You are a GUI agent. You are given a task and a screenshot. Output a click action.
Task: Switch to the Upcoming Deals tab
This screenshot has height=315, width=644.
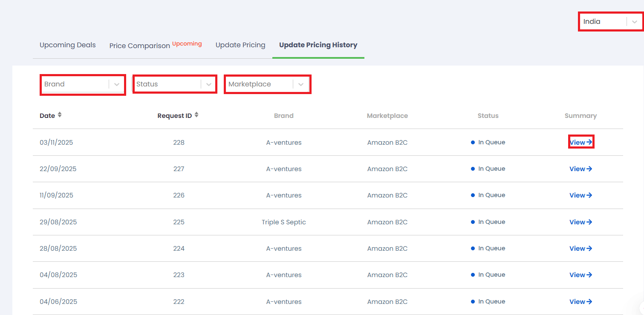tap(67, 45)
